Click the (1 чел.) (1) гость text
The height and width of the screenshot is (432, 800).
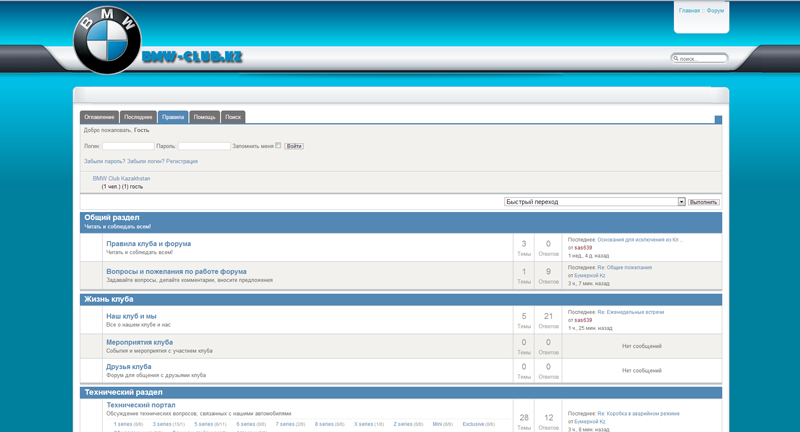tap(122, 187)
